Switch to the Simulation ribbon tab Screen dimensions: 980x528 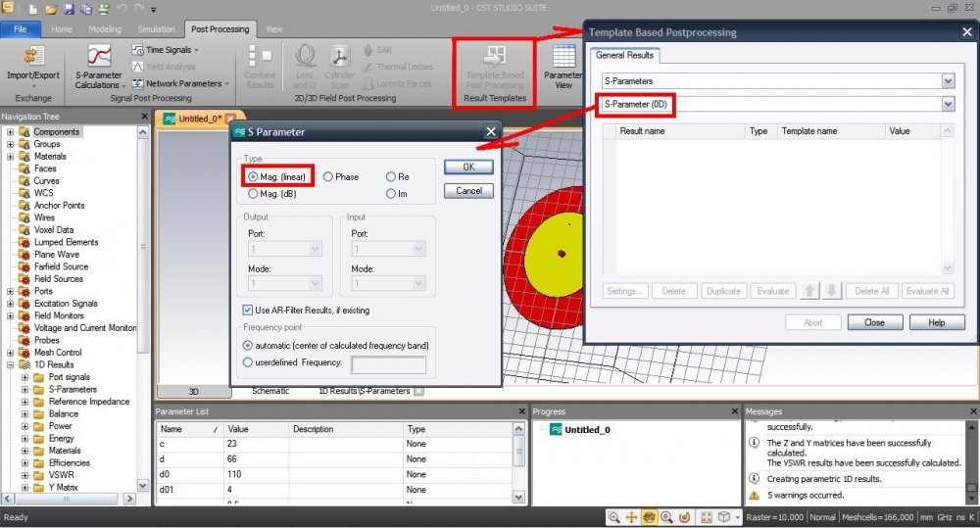[x=156, y=28]
